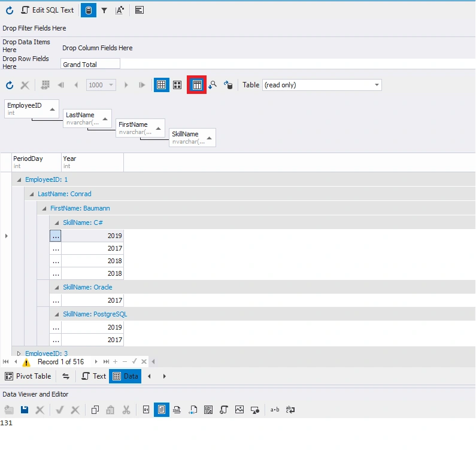Collapse the FirstName: Baumann group
This screenshot has width=476, height=451.
[x=44, y=208]
